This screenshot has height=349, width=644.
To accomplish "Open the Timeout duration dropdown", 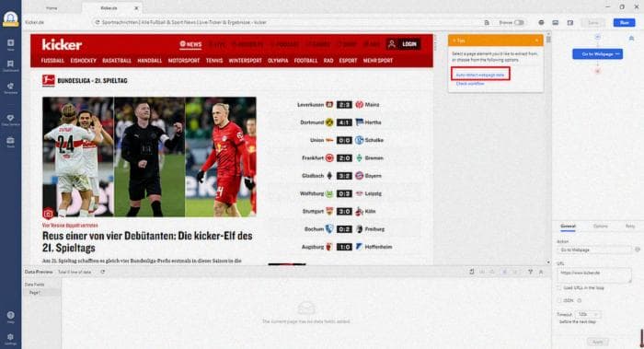I will click(588, 315).
